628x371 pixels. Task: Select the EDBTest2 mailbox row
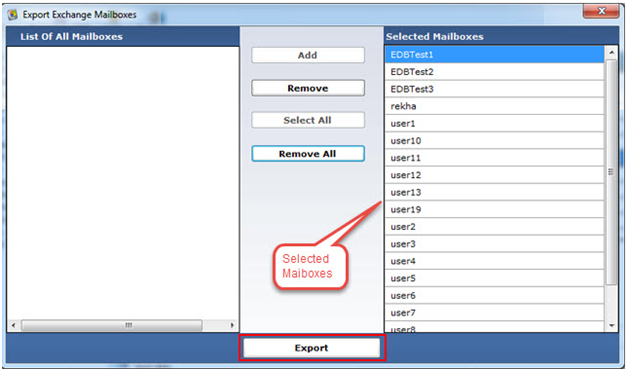pos(494,72)
